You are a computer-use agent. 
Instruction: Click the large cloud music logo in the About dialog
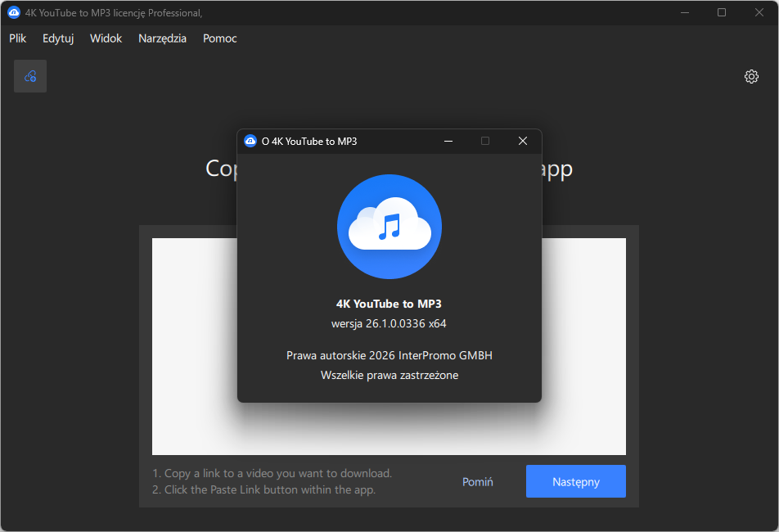[389, 227]
